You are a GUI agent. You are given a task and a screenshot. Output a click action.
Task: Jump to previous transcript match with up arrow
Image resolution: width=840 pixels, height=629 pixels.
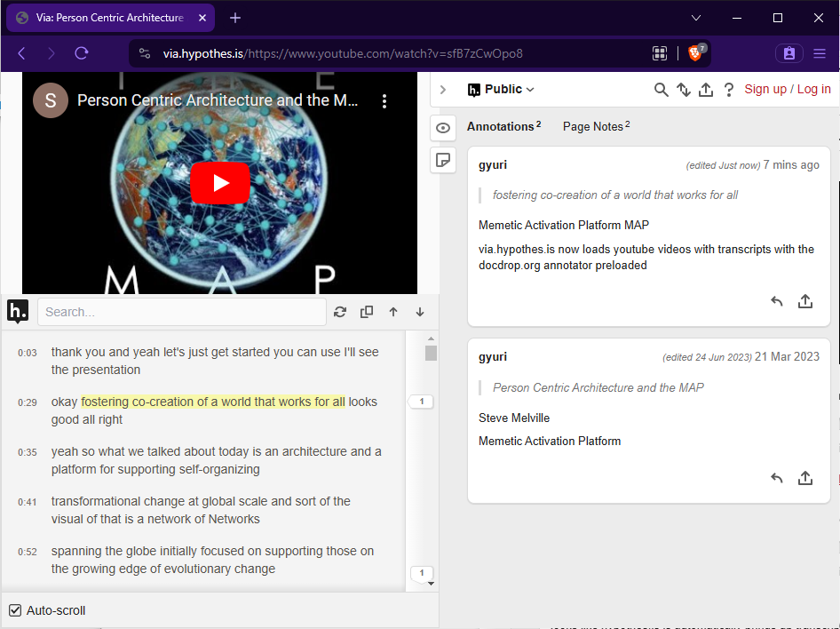coord(393,312)
